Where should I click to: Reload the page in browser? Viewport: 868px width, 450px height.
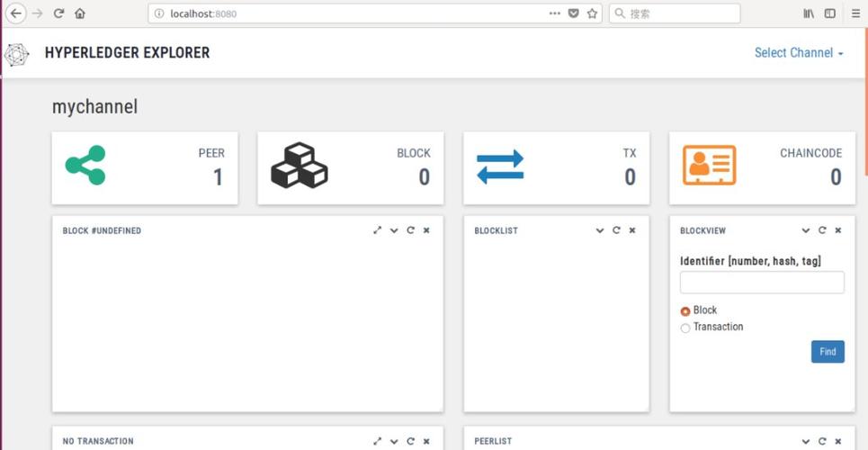(x=59, y=13)
